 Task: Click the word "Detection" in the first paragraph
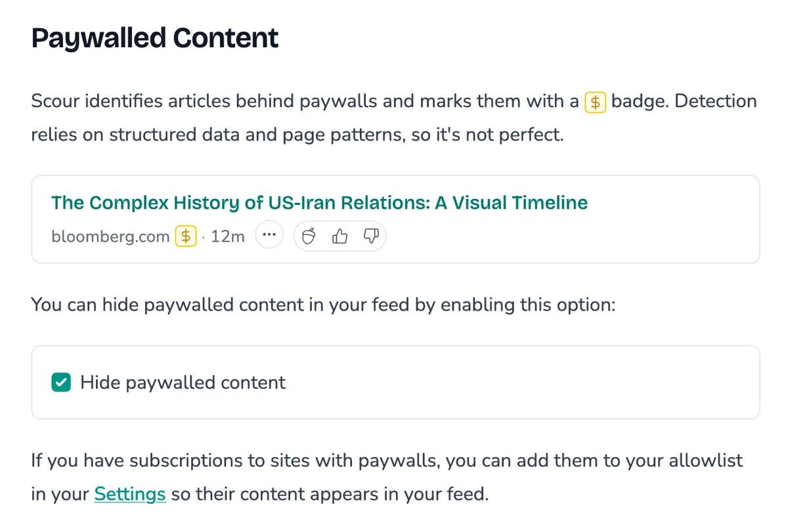coord(715,102)
